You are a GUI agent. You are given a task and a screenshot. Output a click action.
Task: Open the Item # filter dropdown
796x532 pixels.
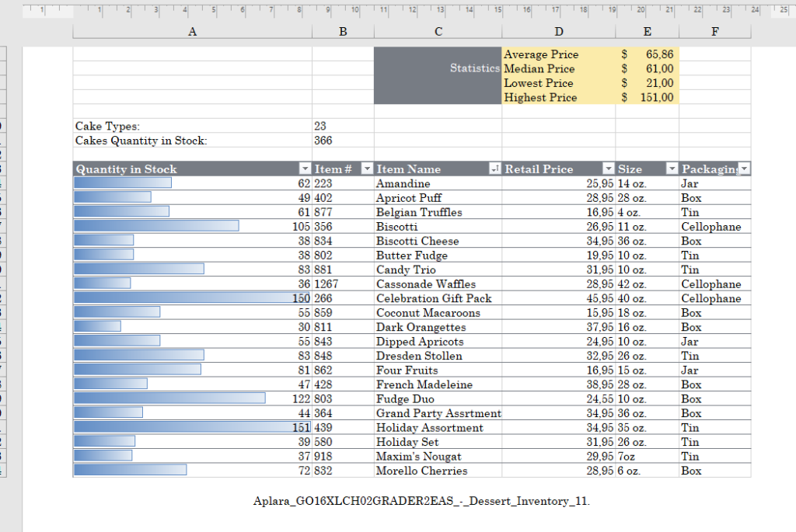367,169
